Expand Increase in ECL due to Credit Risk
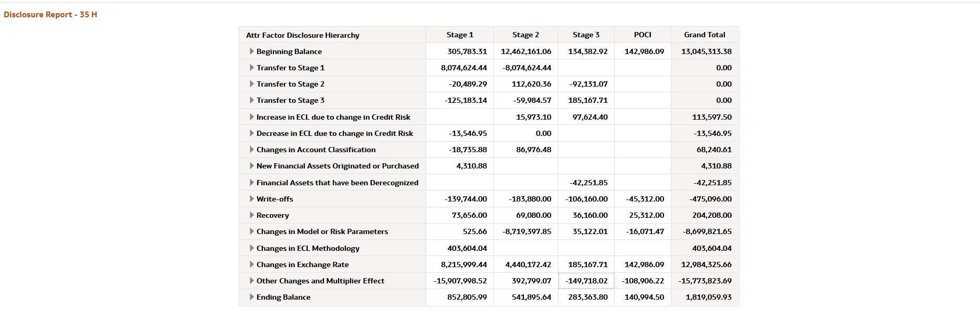This screenshot has height=328, width=980. click(252, 117)
